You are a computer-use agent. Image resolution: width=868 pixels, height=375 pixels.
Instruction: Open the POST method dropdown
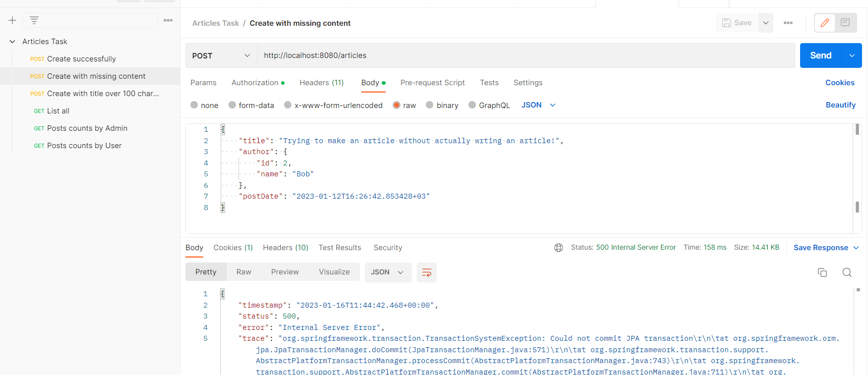(221, 55)
